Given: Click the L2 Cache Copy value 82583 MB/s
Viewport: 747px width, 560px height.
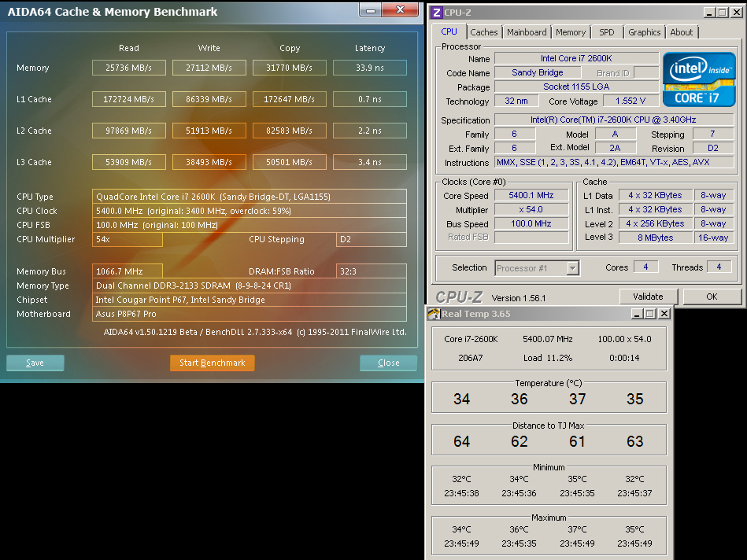Looking at the screenshot, I should [289, 131].
